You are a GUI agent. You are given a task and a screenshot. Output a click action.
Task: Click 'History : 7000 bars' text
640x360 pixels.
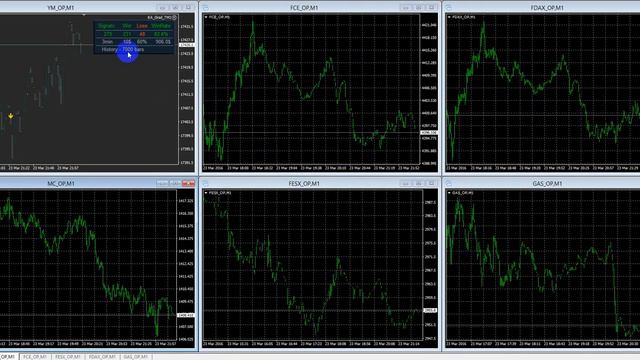(123, 49)
